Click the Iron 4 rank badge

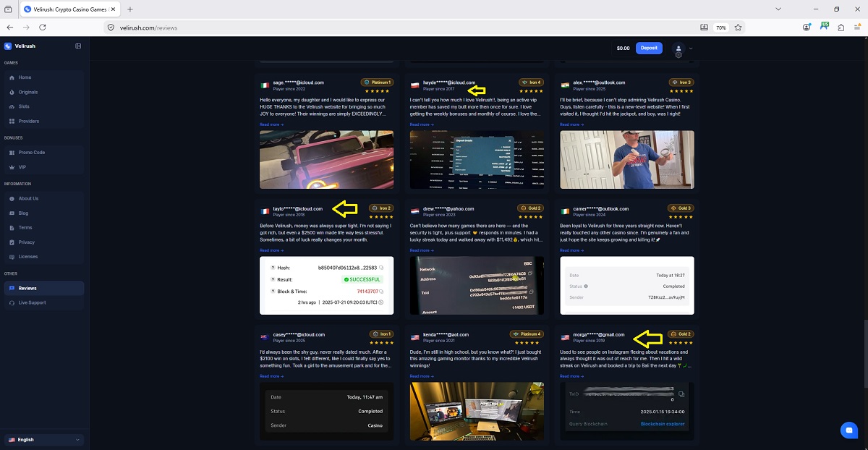532,82
